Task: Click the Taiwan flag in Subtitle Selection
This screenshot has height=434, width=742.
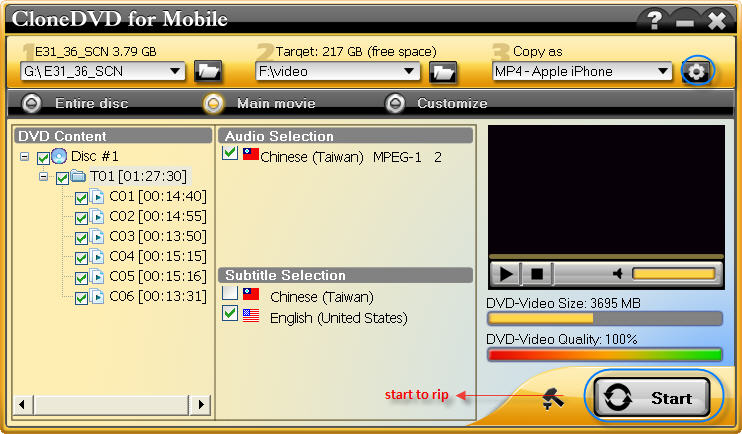Action: pyautogui.click(x=251, y=294)
